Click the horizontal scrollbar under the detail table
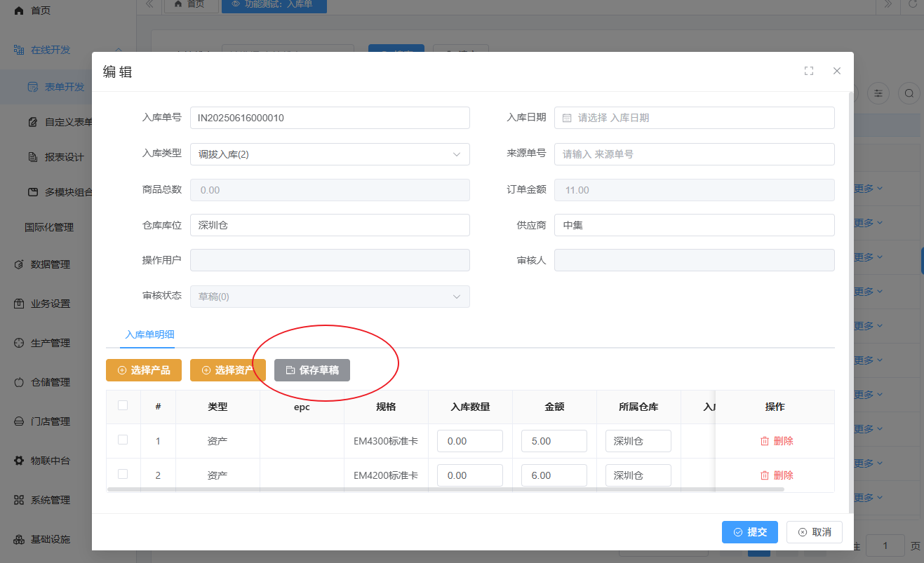 pyautogui.click(x=446, y=489)
